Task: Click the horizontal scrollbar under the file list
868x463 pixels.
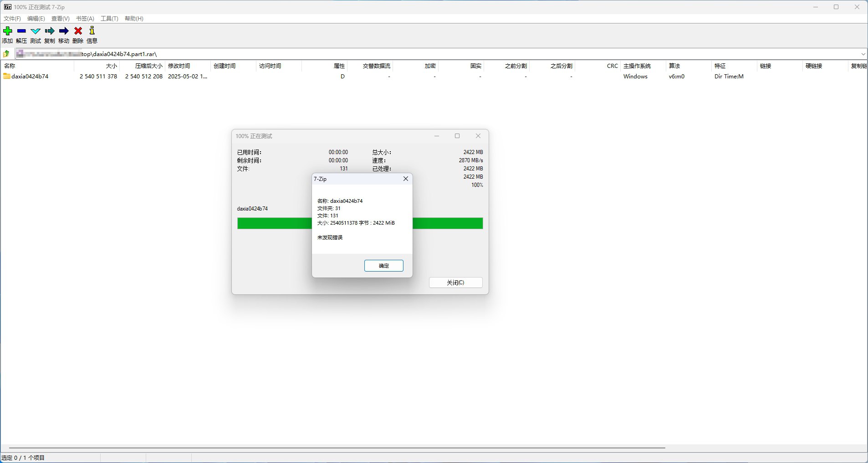Action: [337, 448]
